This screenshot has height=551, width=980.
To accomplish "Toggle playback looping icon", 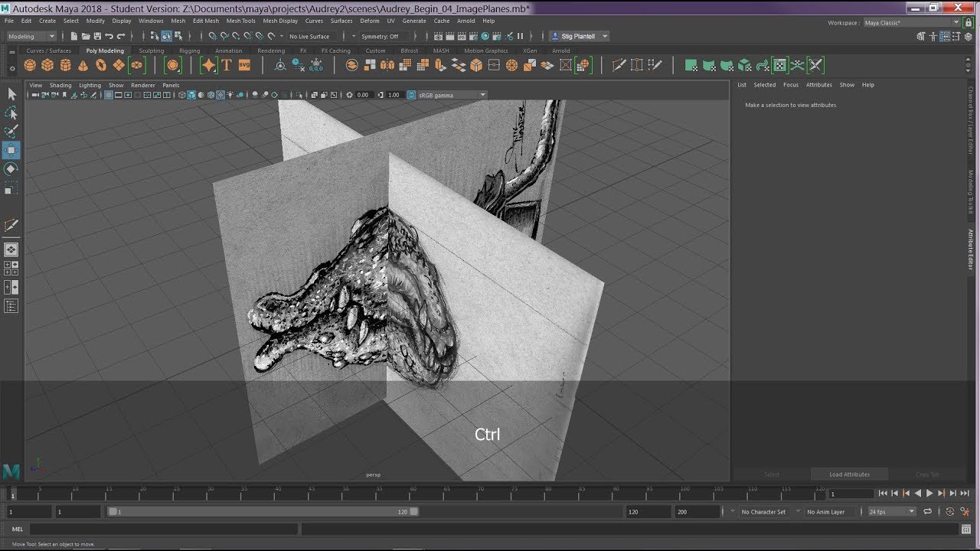I will pos(927,512).
